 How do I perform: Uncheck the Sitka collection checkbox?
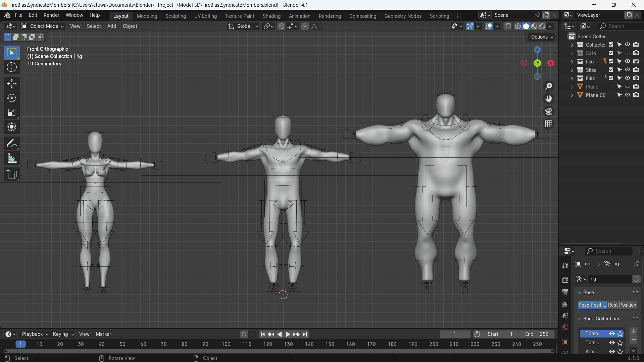click(611, 70)
